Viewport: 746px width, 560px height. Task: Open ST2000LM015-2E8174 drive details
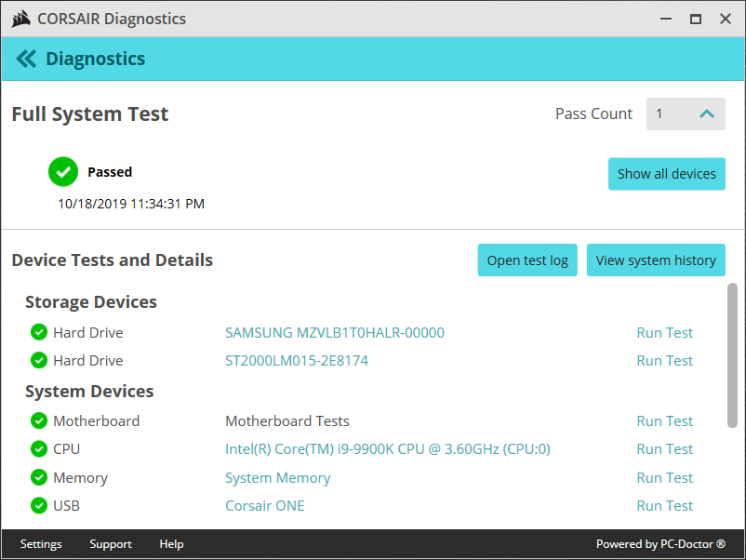(297, 361)
